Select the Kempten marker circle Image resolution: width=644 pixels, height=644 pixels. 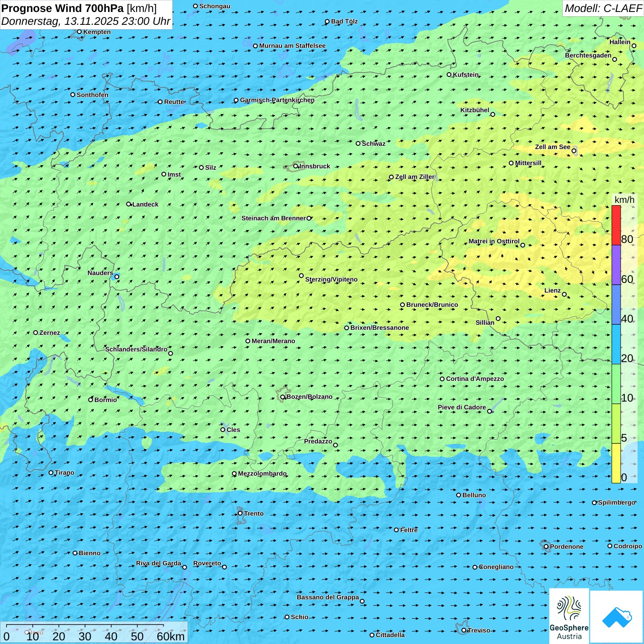click(79, 32)
